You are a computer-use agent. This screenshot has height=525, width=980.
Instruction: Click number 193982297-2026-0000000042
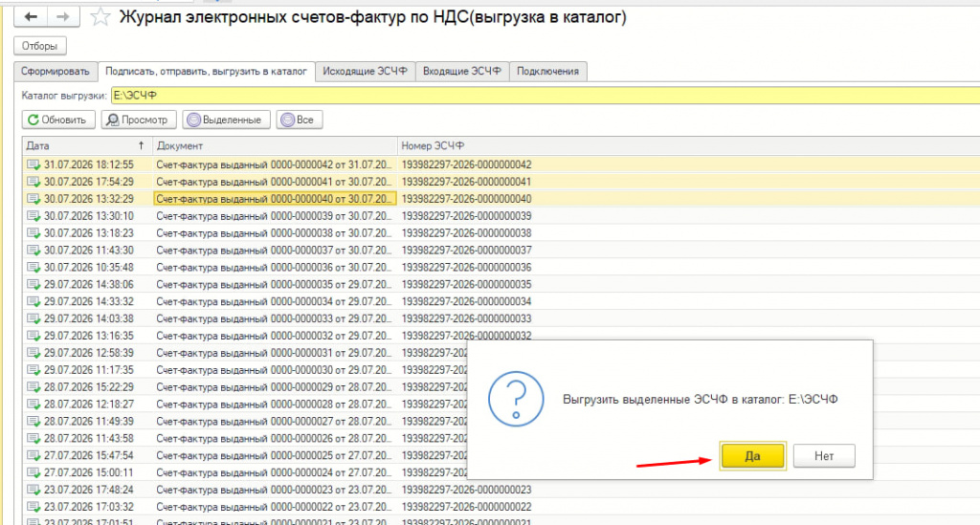point(466,164)
